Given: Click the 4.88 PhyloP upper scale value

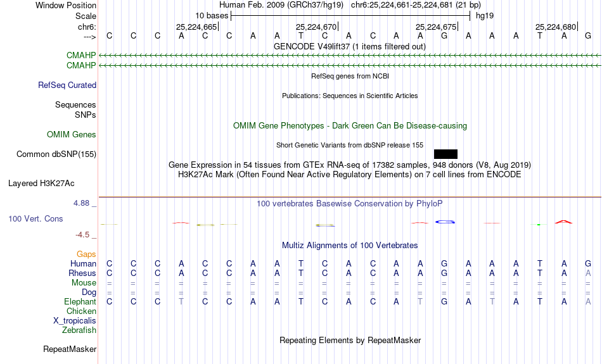Looking at the screenshot, I should pyautogui.click(x=81, y=203).
